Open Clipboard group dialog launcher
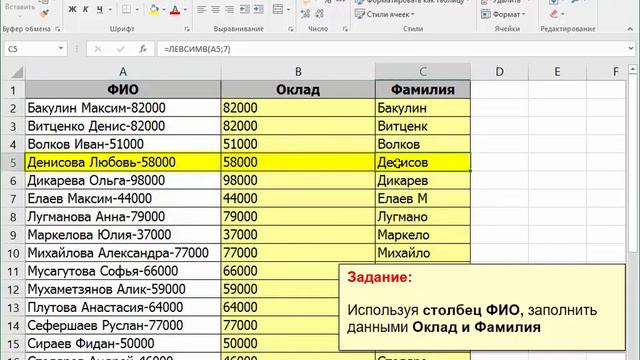 (58, 29)
